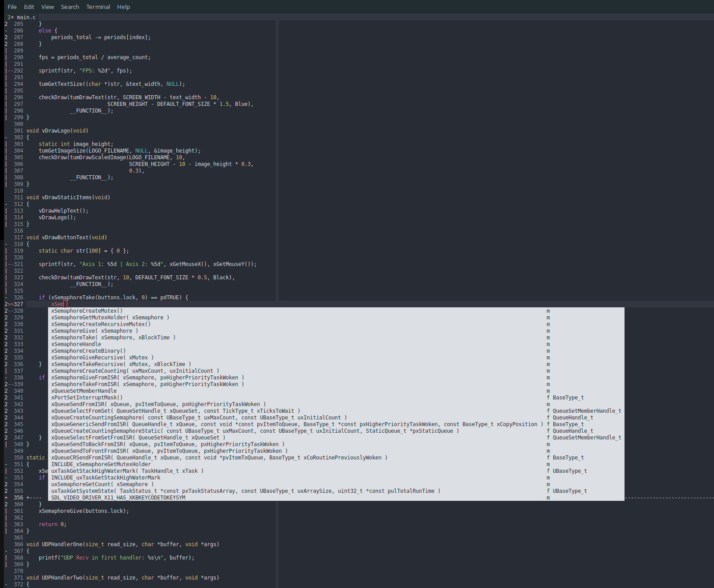This screenshot has height=588, width=714.
Task: Collapse the fold at line 286
Action: click(x=6, y=31)
